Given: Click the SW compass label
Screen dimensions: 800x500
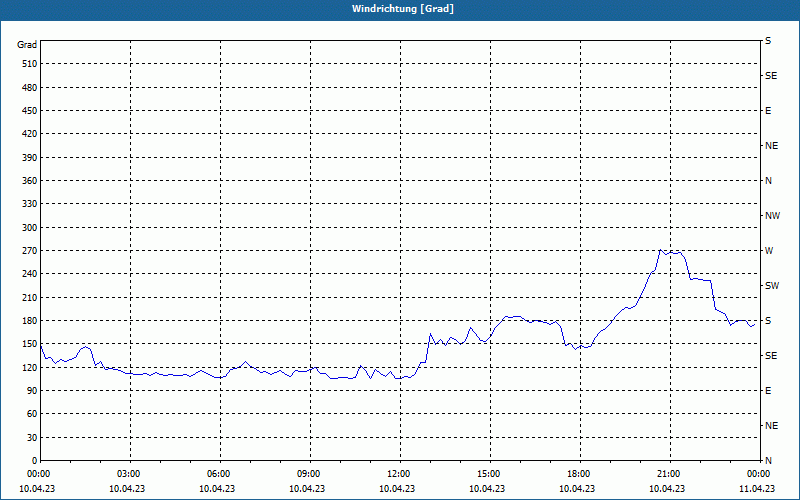Looking at the screenshot, I should (772, 286).
